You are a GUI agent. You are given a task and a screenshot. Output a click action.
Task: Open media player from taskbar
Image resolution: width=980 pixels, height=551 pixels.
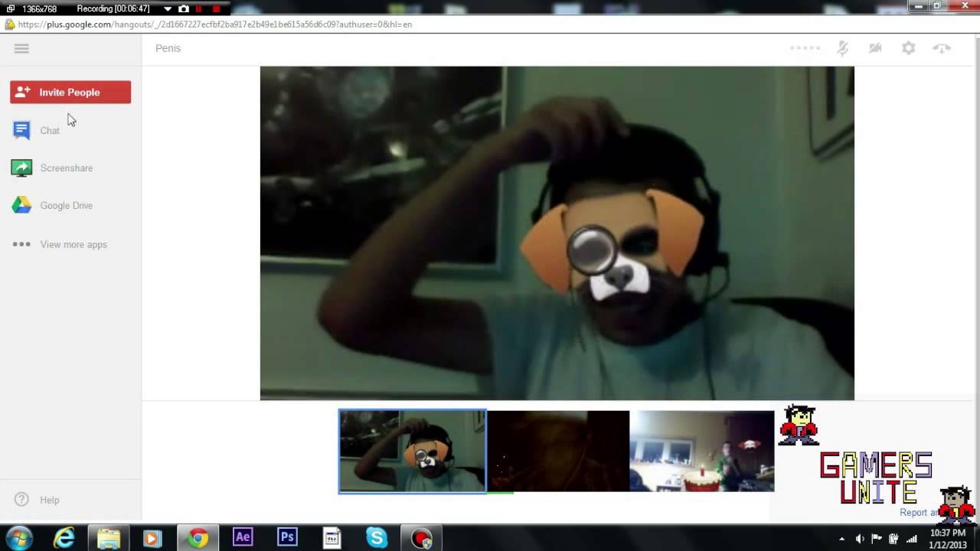(152, 538)
